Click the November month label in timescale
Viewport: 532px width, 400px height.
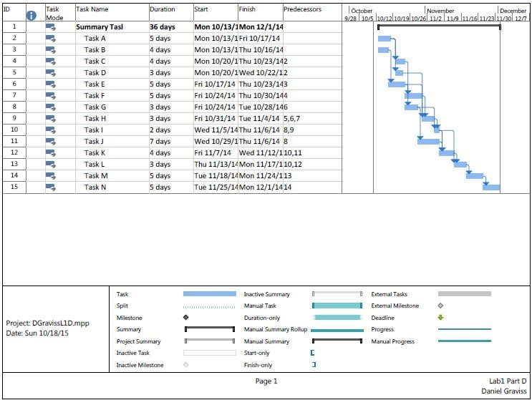pos(440,11)
